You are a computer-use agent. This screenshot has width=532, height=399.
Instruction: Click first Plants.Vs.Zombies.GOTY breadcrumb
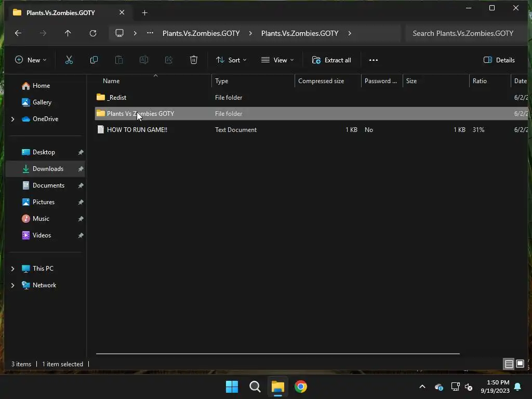(201, 33)
